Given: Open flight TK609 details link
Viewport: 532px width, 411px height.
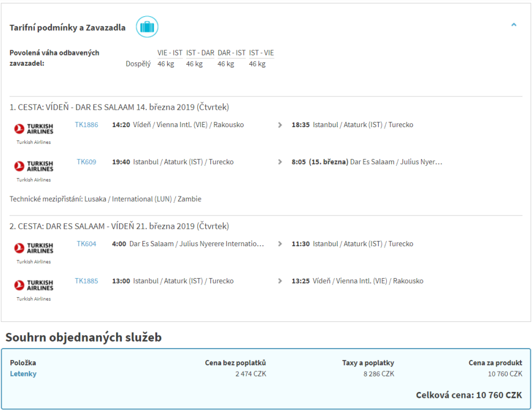Looking at the screenshot, I should click(86, 162).
